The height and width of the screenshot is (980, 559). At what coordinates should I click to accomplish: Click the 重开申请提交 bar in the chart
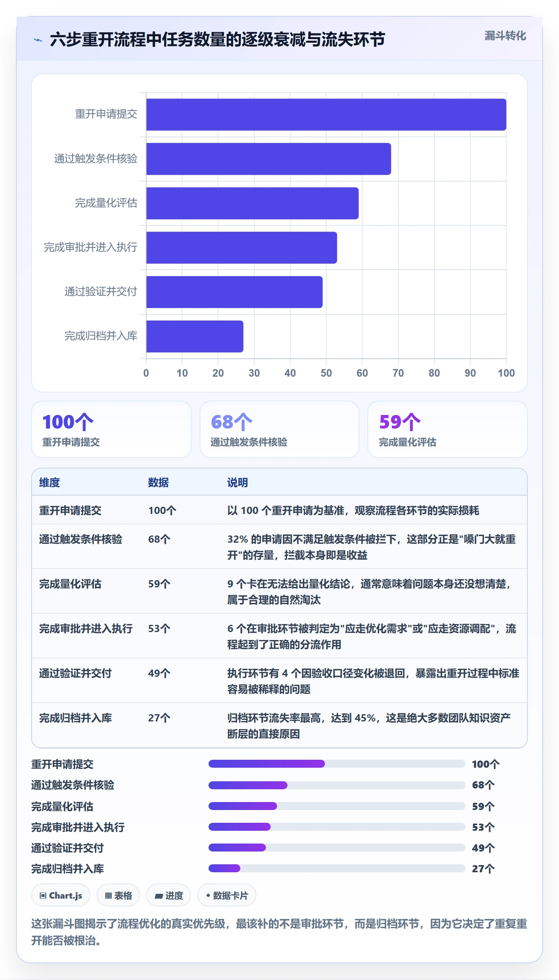tap(326, 115)
